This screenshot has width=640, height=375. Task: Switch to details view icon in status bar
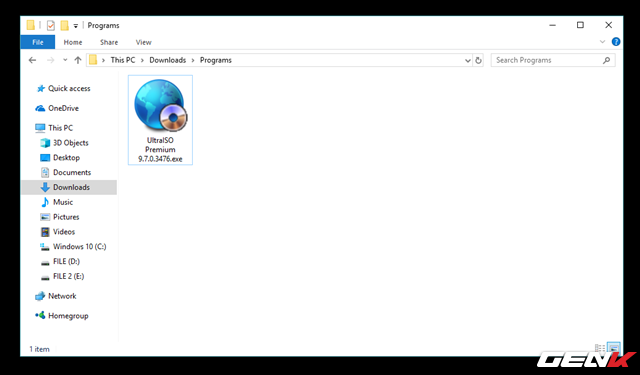coord(600,348)
